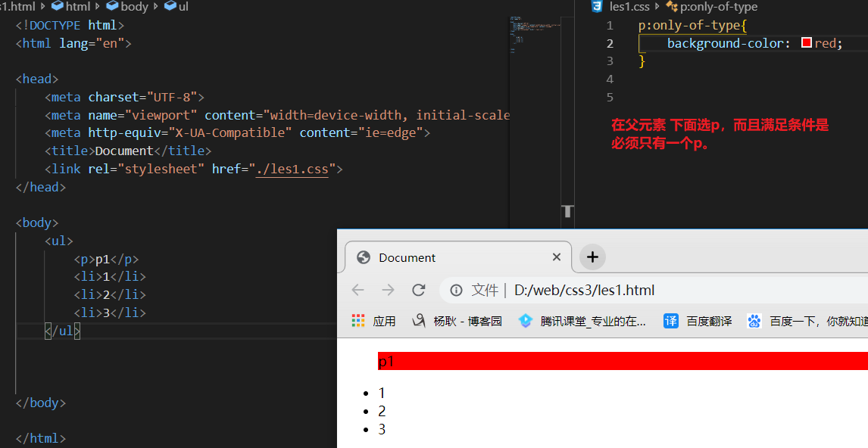Click the p:only-of-type breadcrumb item
This screenshot has width=868, height=448.
[712, 7]
